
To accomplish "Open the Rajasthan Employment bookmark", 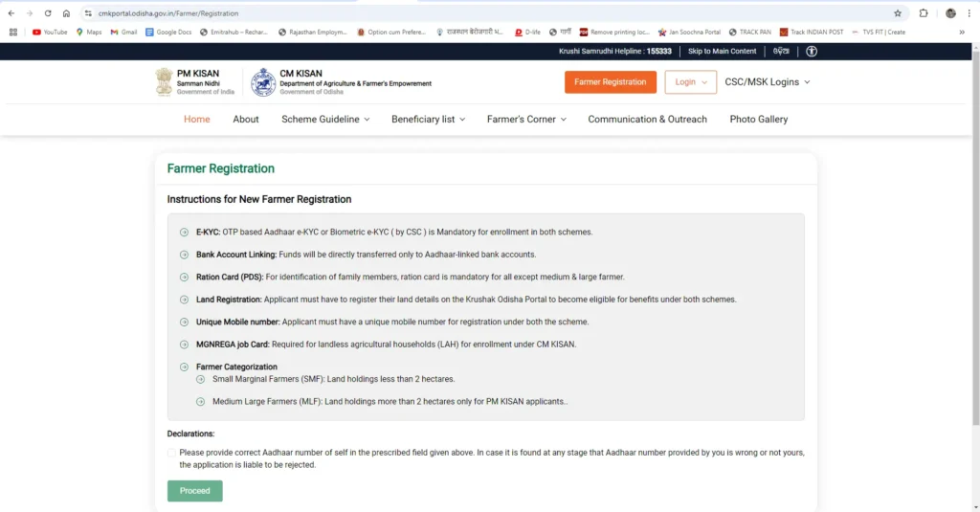I will 313,32.
